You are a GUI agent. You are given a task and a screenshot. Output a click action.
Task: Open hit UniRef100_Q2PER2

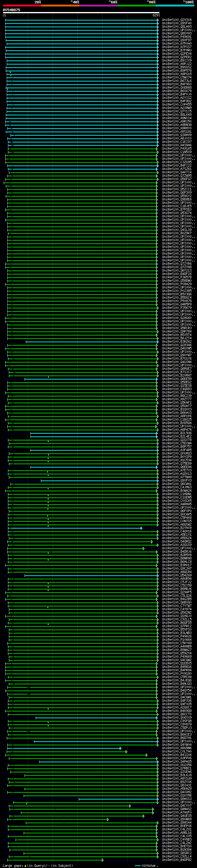click(x=176, y=57)
